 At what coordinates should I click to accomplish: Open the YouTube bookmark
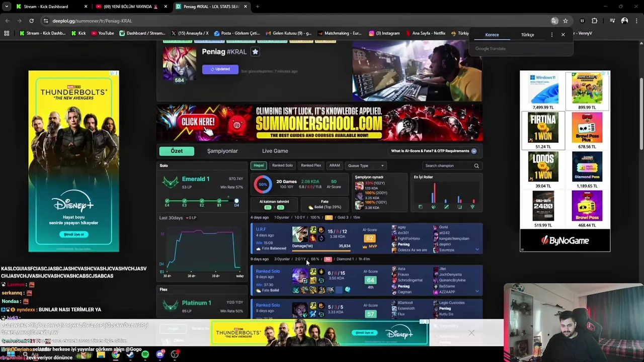[x=103, y=33]
